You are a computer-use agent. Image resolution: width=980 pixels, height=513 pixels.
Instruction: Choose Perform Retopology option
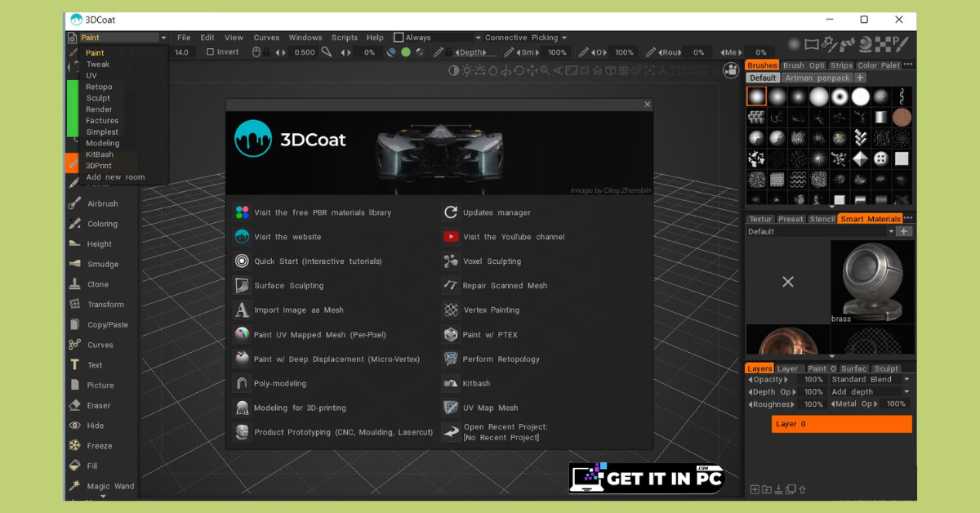click(501, 359)
